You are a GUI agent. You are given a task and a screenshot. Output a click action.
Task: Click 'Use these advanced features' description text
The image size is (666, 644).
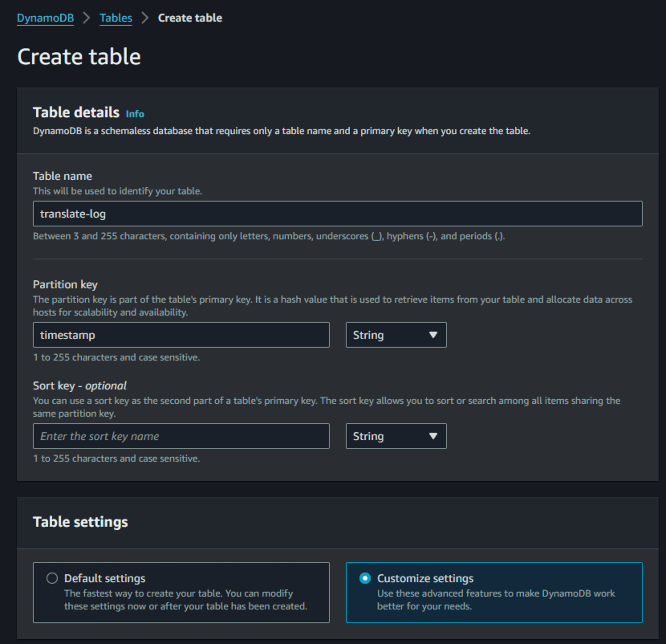click(496, 600)
